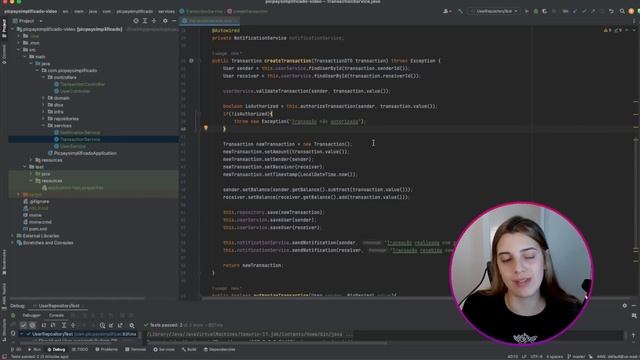Open TransactionController class in tree
This screenshot has height=360, width=640.
click(x=80, y=84)
